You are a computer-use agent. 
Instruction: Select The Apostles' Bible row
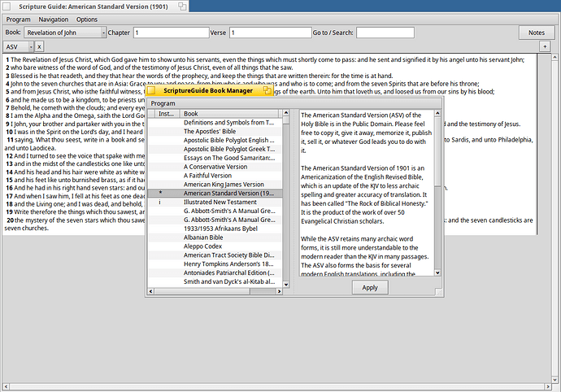215,132
